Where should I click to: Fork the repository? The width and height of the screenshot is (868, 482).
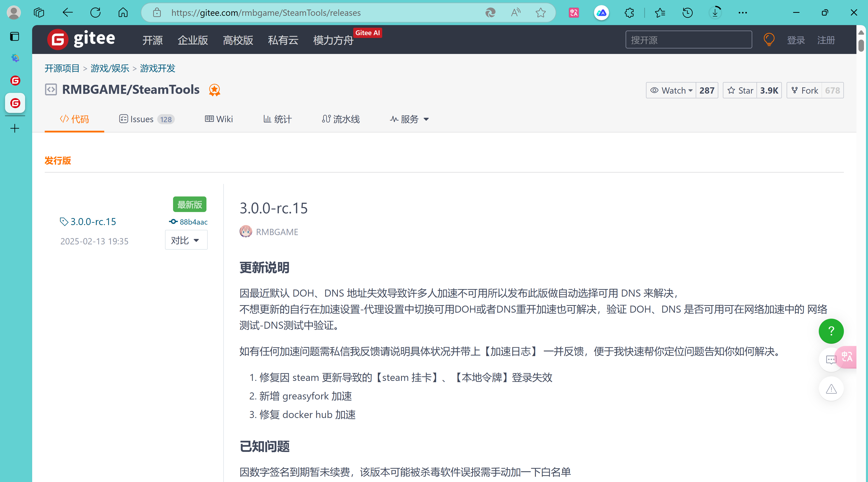coord(804,90)
